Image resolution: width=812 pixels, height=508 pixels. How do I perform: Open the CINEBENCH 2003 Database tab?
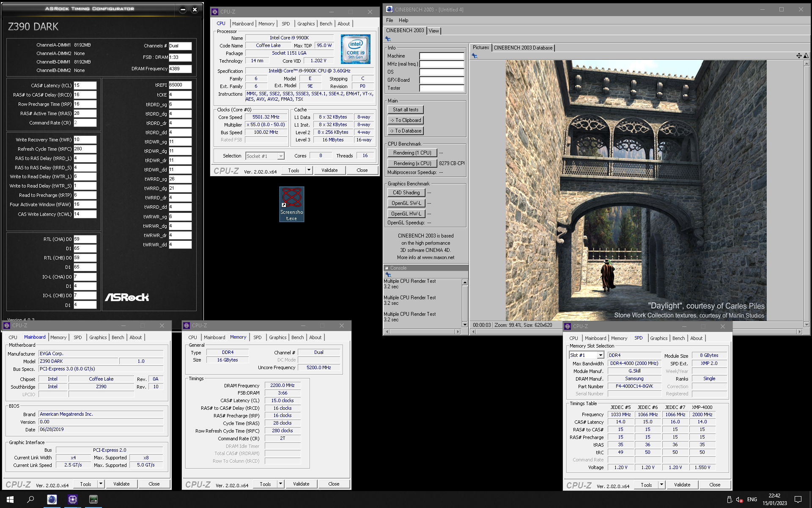[x=523, y=48]
